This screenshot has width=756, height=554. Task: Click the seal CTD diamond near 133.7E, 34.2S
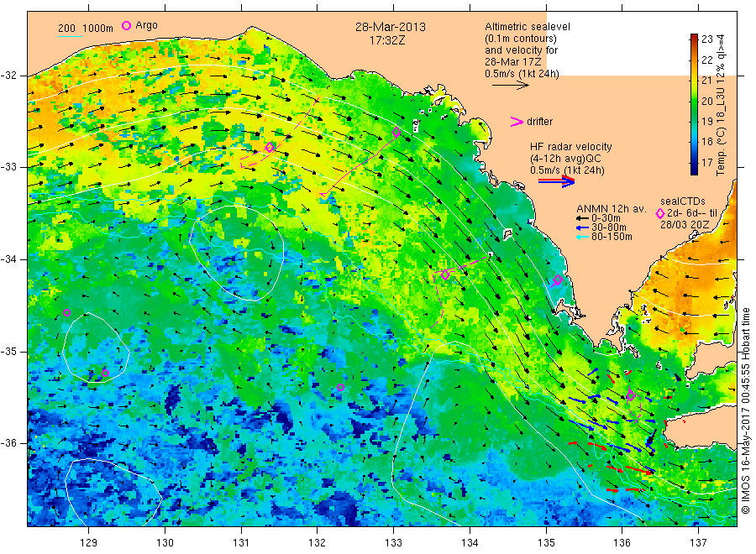pos(445,274)
